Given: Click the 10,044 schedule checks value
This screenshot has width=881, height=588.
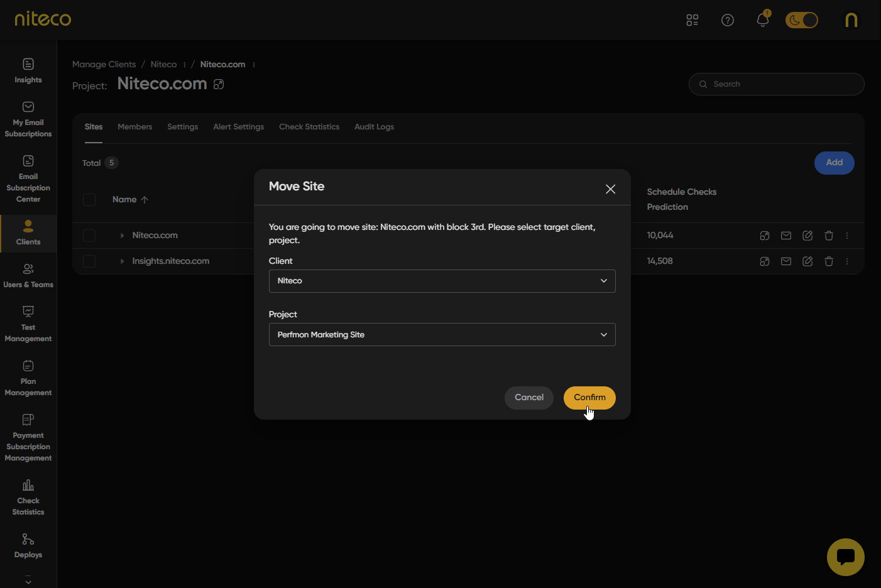Looking at the screenshot, I should (660, 236).
